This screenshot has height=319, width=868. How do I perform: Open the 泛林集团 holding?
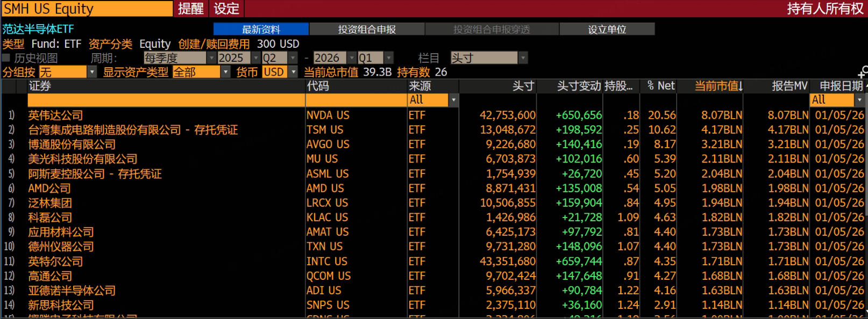[50, 203]
